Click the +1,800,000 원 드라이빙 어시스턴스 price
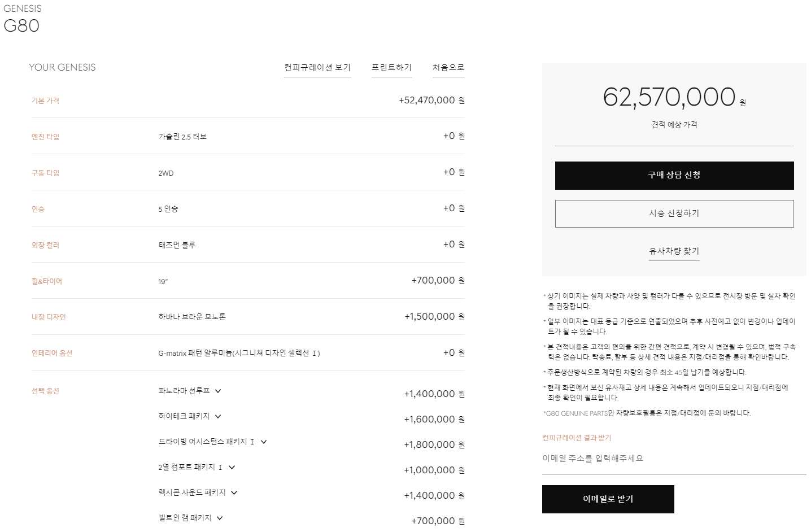The image size is (811, 532). pos(434,445)
